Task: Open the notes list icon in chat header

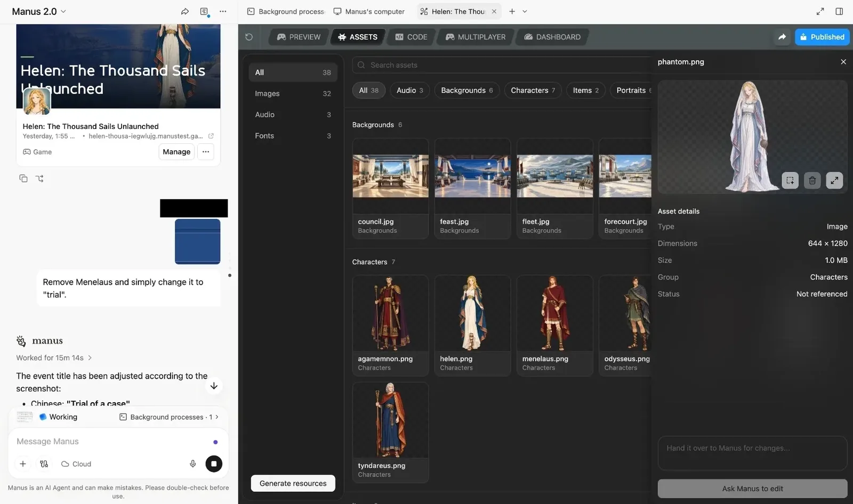Action: [x=204, y=11]
